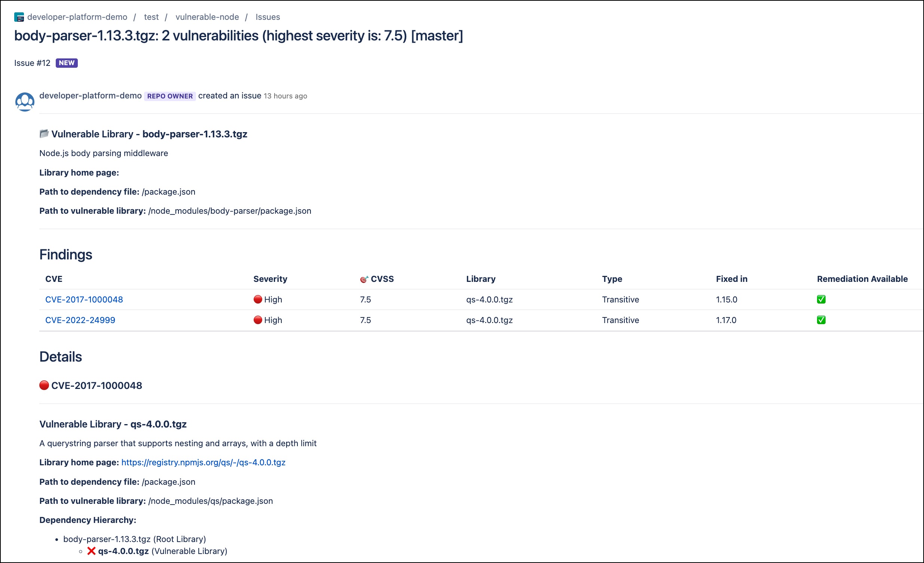Click the Remediation Available column header
This screenshot has width=924, height=563.
862,279
